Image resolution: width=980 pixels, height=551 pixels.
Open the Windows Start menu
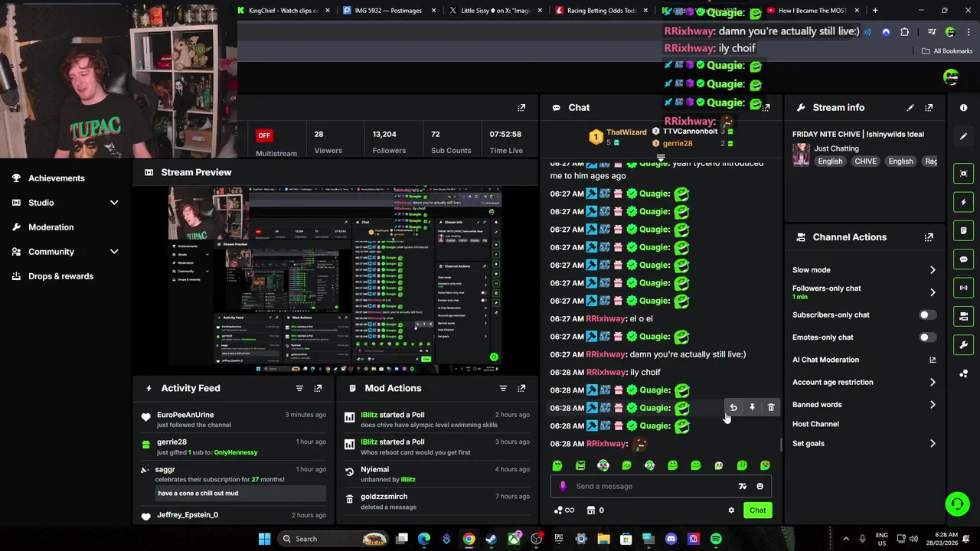[x=264, y=539]
